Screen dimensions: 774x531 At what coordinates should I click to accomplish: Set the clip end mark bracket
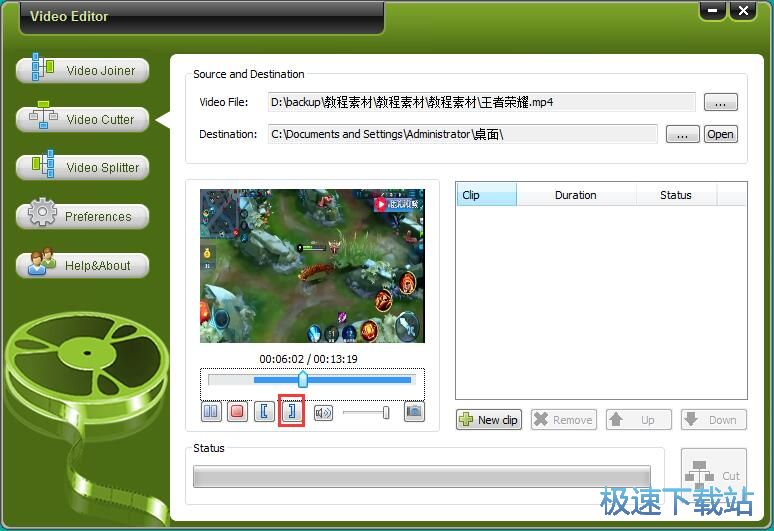click(291, 411)
